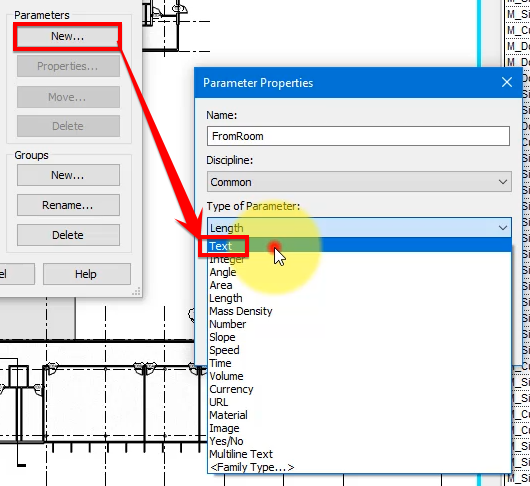530x486 pixels.
Task: Select Integer parameter type
Action: point(359,259)
